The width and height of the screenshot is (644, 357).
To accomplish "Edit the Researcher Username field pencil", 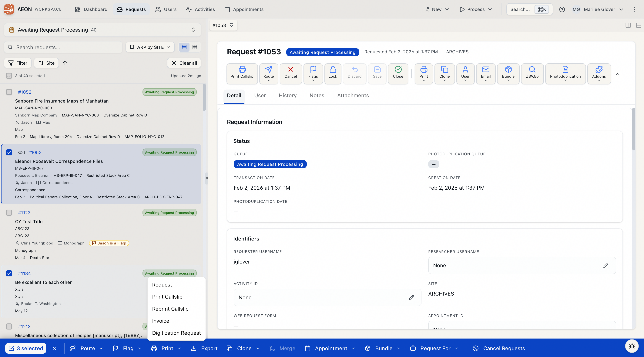I will (605, 265).
